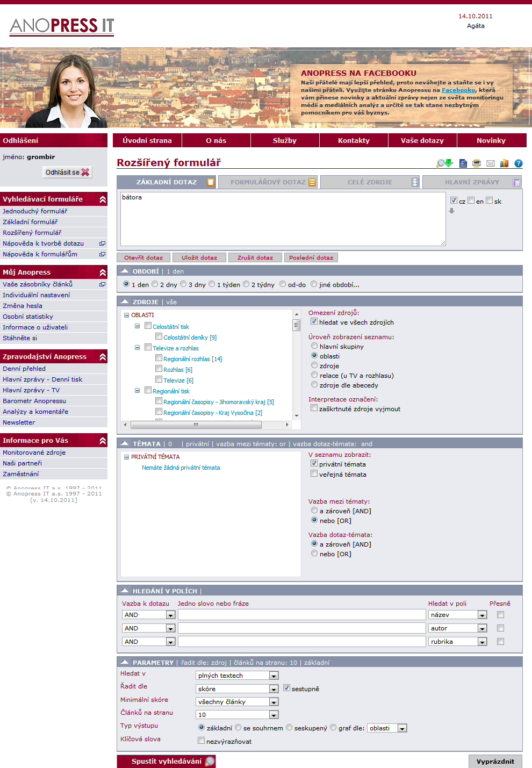Collapse the Televize a rozhlas tree node

[138, 348]
